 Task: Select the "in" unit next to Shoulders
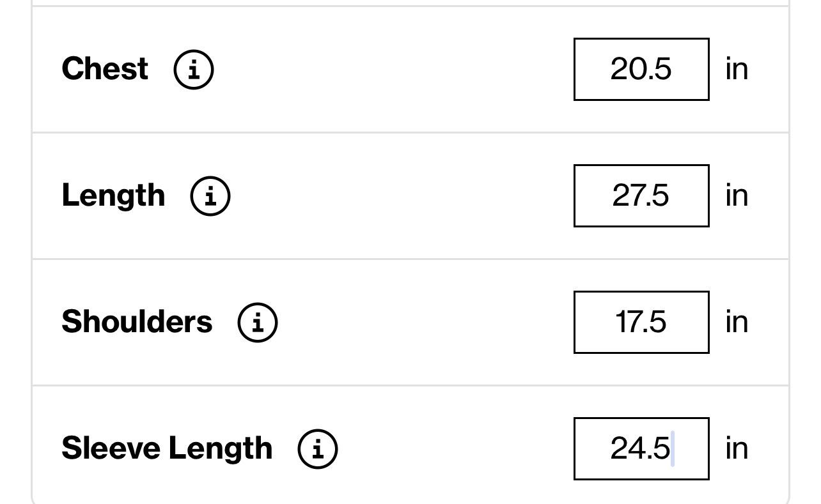tap(737, 321)
